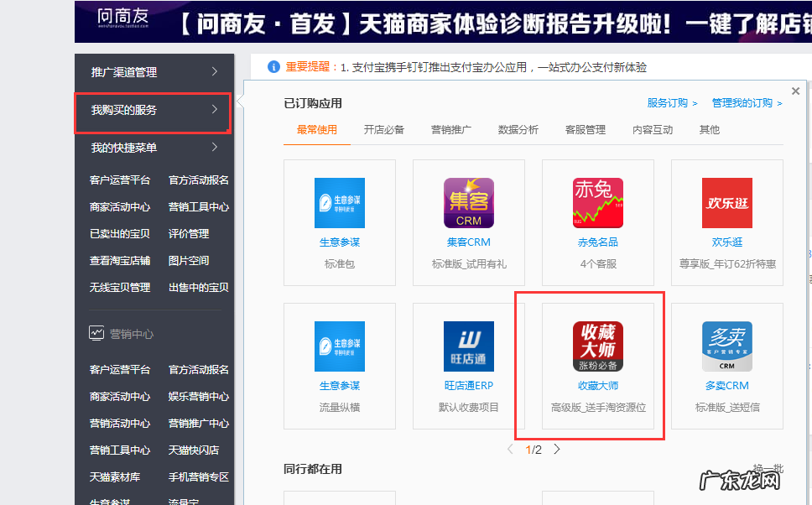The width and height of the screenshot is (812, 505).
Task: Open the 欢乐逛 app icon
Action: (x=726, y=202)
